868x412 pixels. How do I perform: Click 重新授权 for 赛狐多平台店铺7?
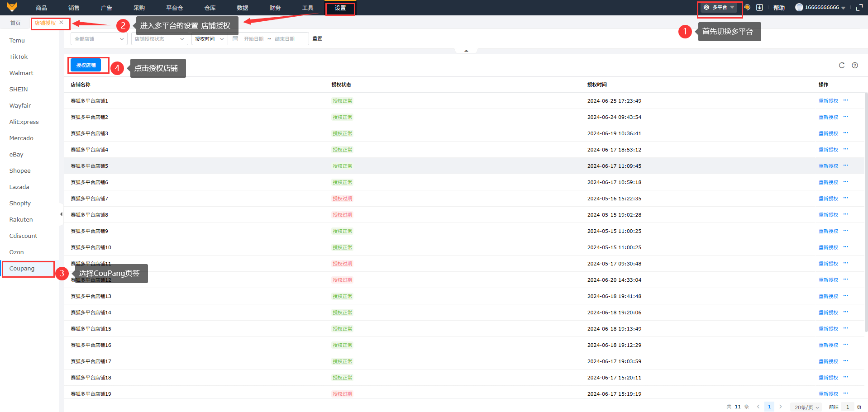click(828, 199)
